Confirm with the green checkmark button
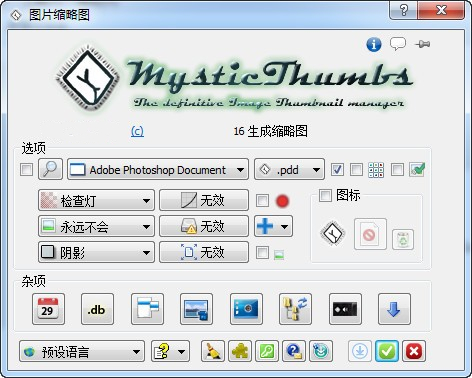 point(387,351)
